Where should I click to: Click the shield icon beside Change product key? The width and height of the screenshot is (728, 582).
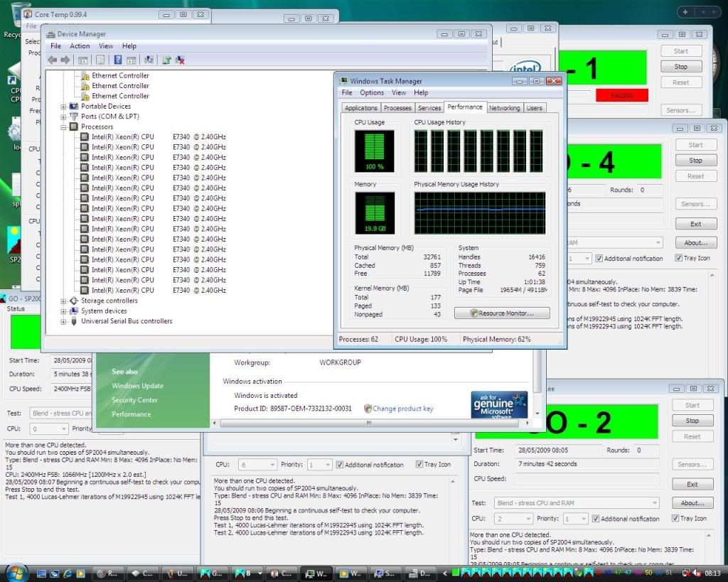click(368, 409)
